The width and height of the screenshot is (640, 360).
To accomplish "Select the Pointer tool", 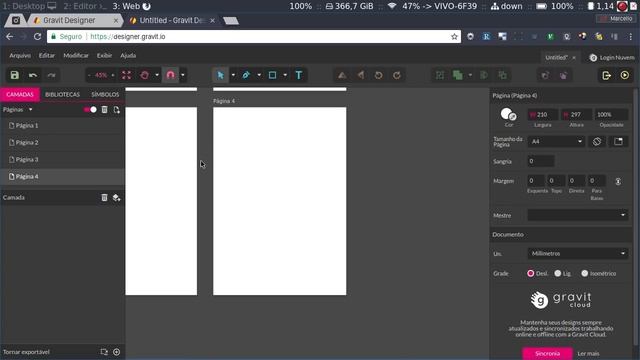I will point(220,75).
